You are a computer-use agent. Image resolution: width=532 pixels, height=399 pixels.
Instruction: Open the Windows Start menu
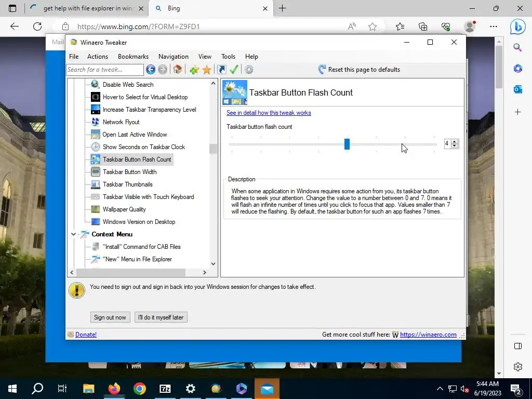tap(12, 389)
